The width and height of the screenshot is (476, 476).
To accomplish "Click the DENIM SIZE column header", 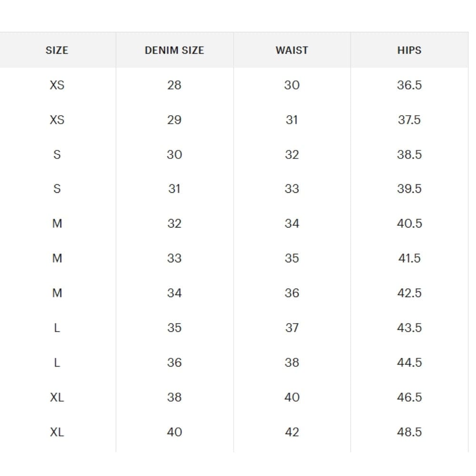I will coord(174,50).
